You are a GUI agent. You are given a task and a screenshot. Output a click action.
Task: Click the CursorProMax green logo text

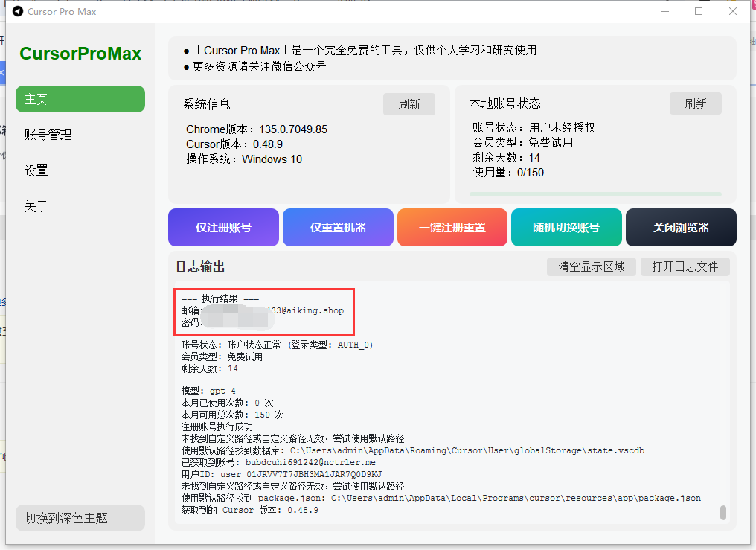80,54
